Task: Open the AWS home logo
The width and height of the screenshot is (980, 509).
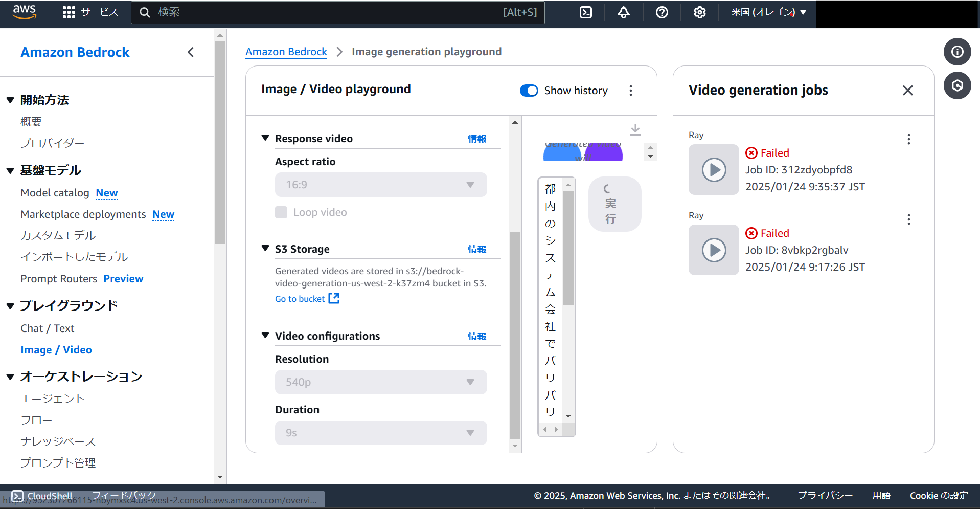Action: tap(24, 12)
